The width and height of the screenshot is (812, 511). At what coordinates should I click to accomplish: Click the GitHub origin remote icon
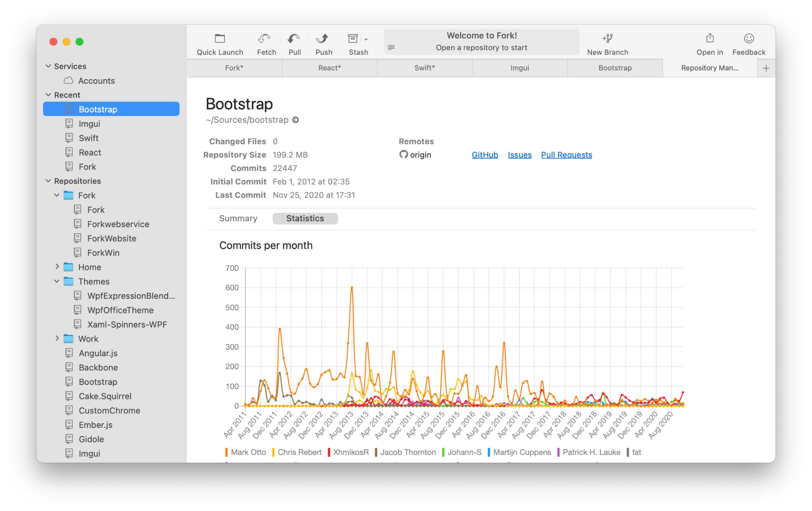(x=403, y=154)
